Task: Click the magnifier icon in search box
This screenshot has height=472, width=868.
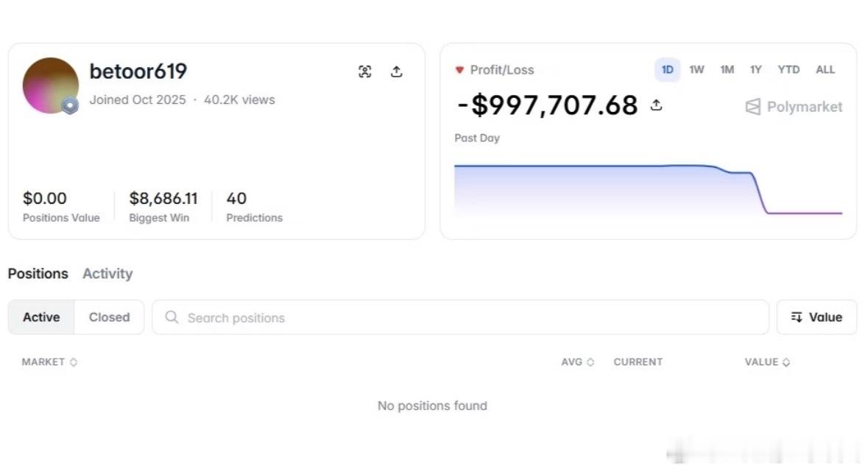Action: pos(172,317)
